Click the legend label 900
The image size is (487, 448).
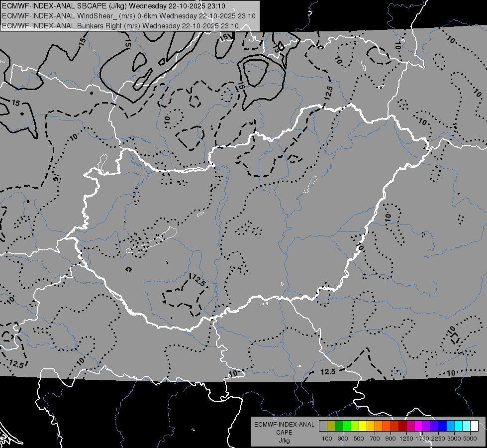[x=390, y=439]
